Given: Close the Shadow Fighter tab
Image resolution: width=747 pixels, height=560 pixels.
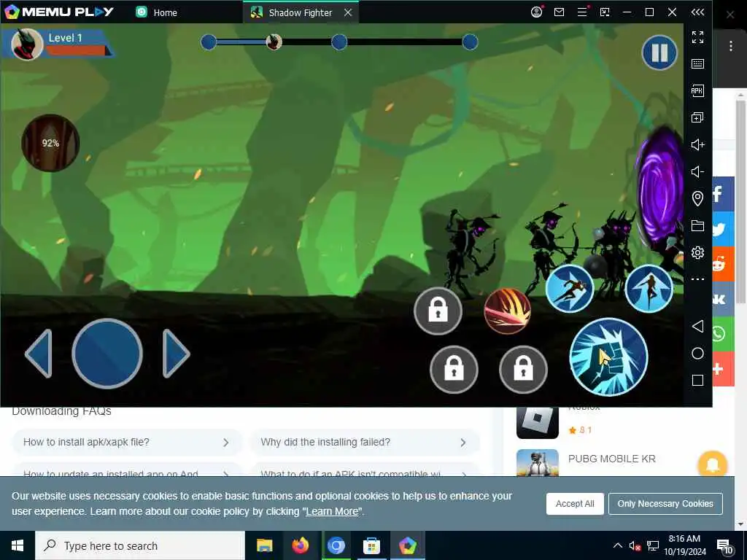Looking at the screenshot, I should 348,12.
